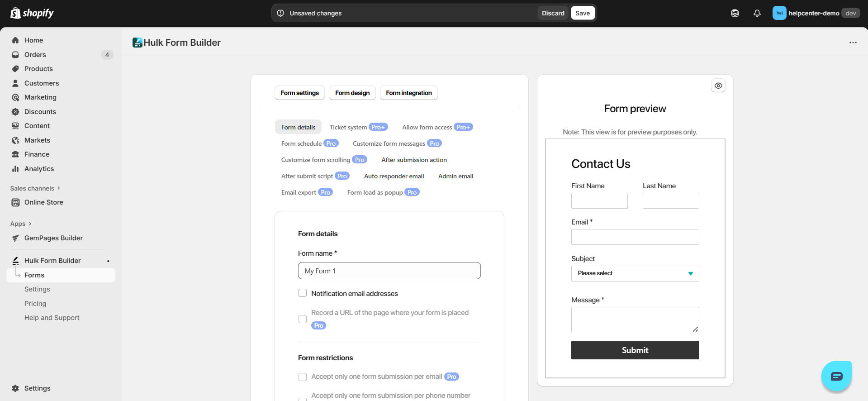This screenshot has height=401, width=868.
Task: Open the chat support bubble icon
Action: click(836, 376)
